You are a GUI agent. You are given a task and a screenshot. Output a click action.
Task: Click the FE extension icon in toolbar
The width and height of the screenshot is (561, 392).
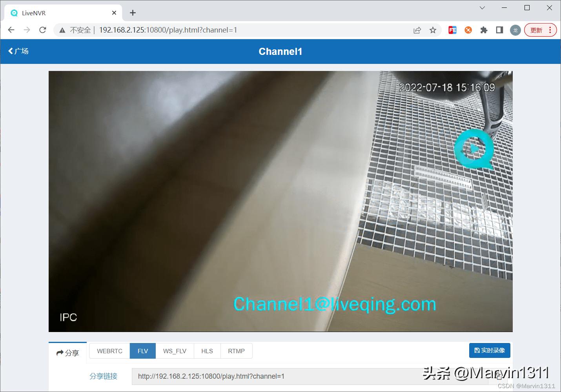[452, 30]
